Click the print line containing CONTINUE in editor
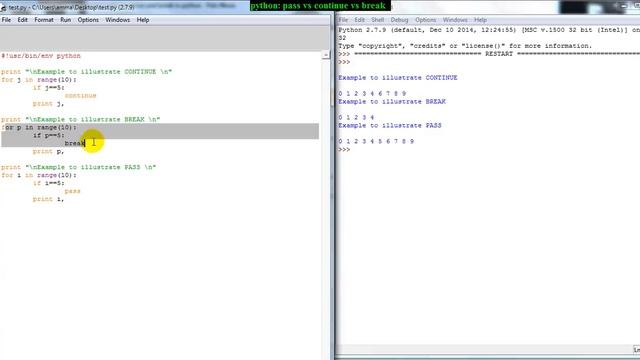640x360 pixels. 87,71
